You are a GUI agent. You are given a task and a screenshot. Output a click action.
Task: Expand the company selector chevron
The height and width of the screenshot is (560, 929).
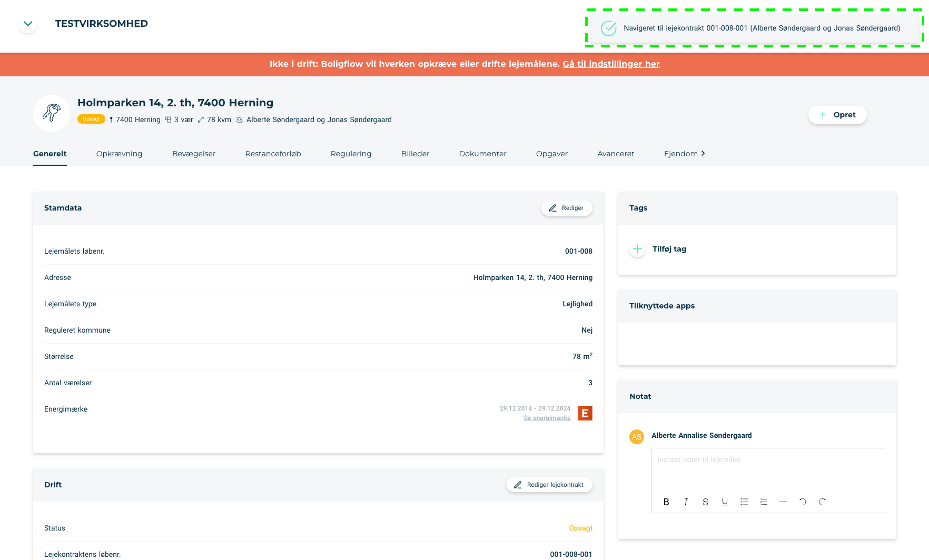(28, 24)
